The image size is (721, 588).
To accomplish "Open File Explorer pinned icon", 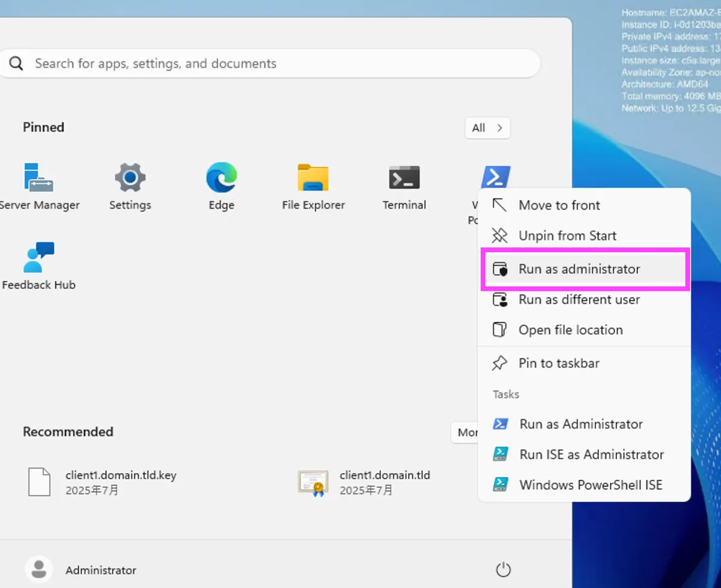I will [313, 178].
